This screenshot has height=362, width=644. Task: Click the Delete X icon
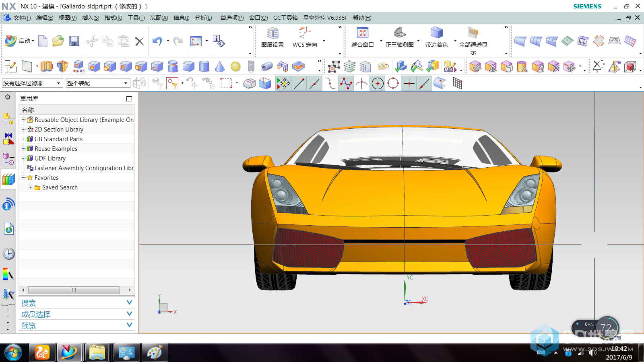coord(139,41)
